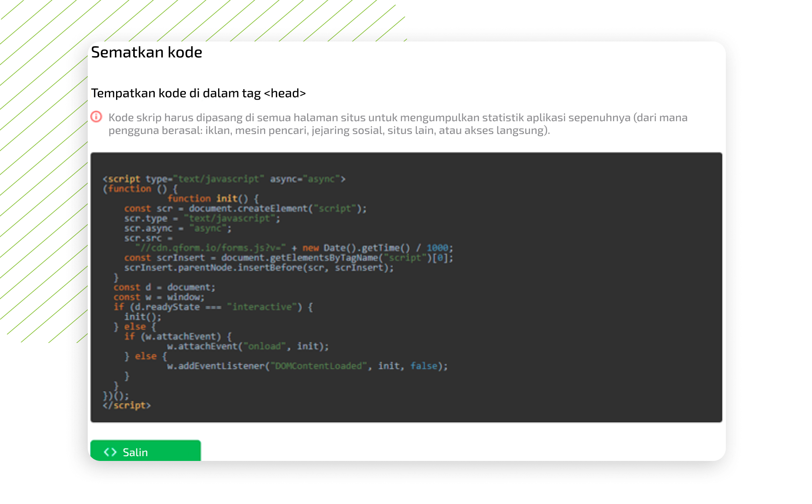Click the function init() line in code
The width and height of the screenshot is (812, 504).
click(213, 199)
